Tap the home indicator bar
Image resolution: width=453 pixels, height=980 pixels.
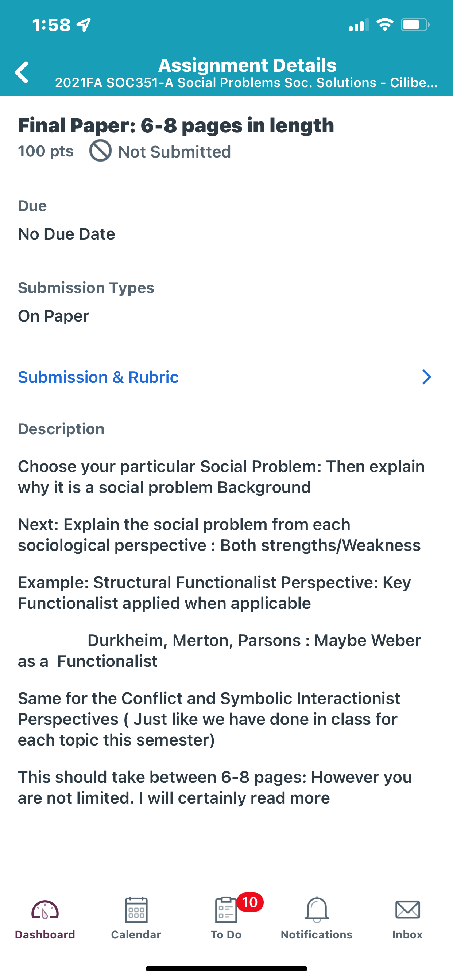pos(226,968)
